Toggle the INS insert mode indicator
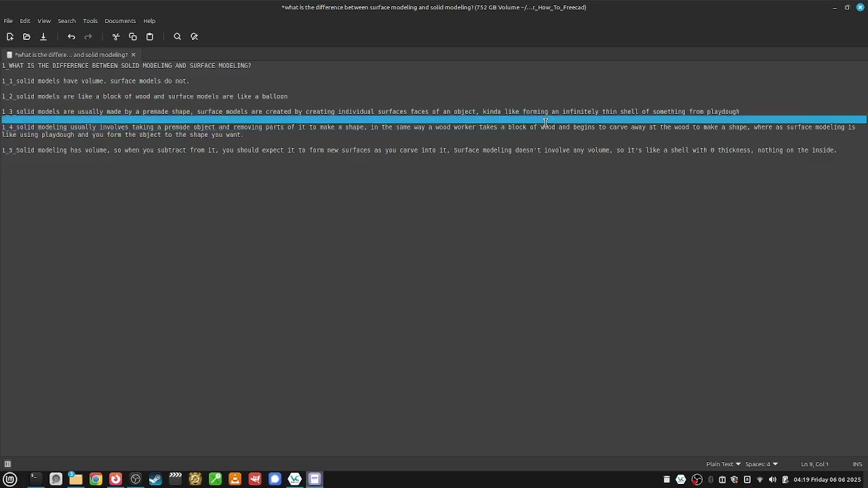The height and width of the screenshot is (488, 868). [x=857, y=464]
